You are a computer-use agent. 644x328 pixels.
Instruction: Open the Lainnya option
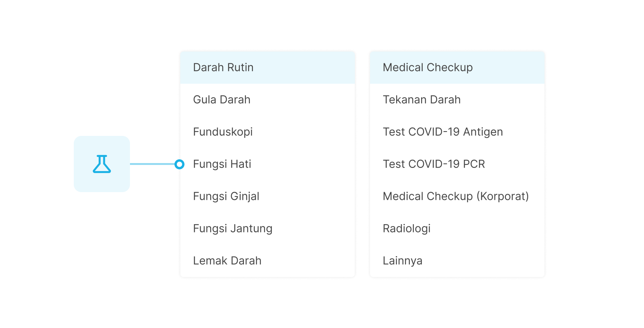click(x=402, y=260)
